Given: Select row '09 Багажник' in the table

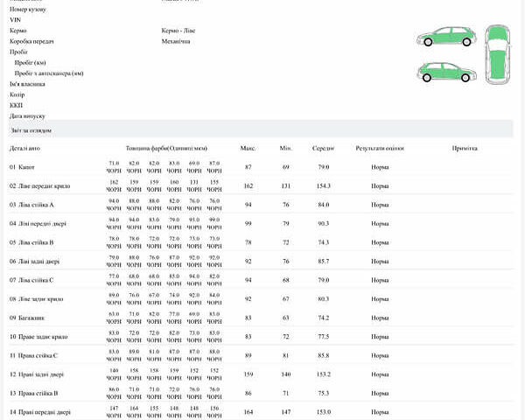Looking at the screenshot, I should (x=27, y=318).
